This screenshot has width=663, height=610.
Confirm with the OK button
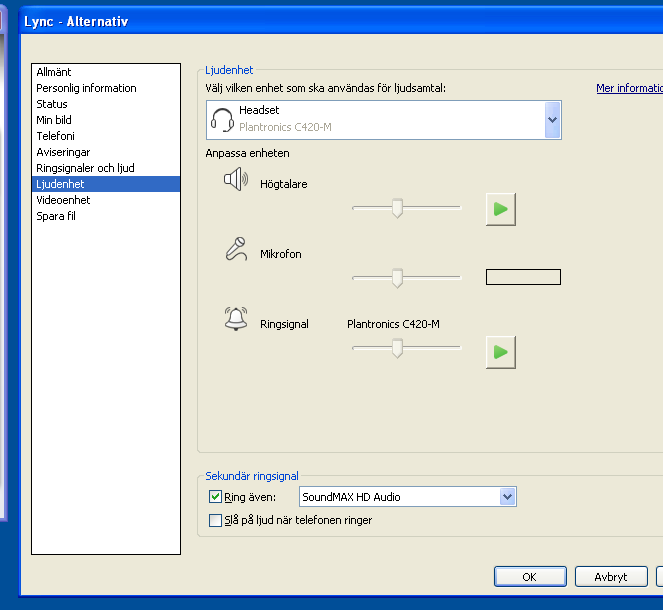[530, 577]
